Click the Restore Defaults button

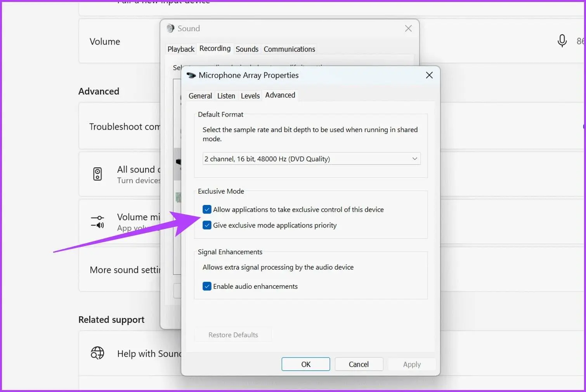tap(233, 335)
